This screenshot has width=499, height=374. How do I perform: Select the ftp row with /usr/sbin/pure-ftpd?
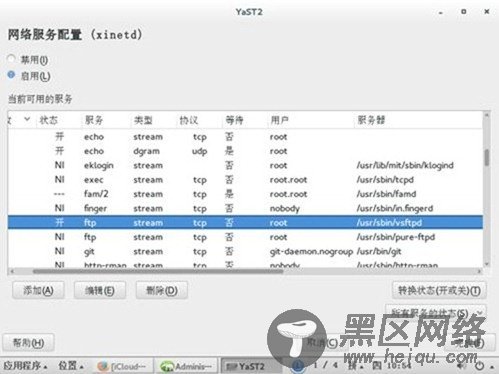245,237
